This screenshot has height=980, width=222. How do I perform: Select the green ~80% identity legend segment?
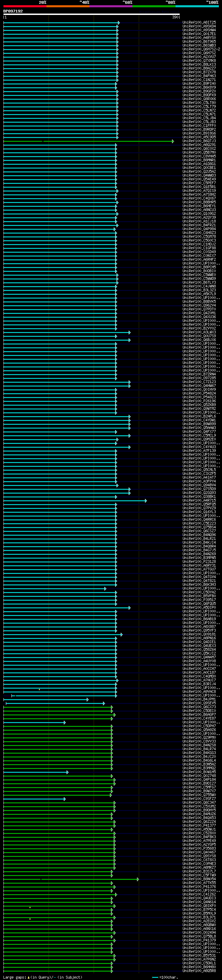[154, 6]
